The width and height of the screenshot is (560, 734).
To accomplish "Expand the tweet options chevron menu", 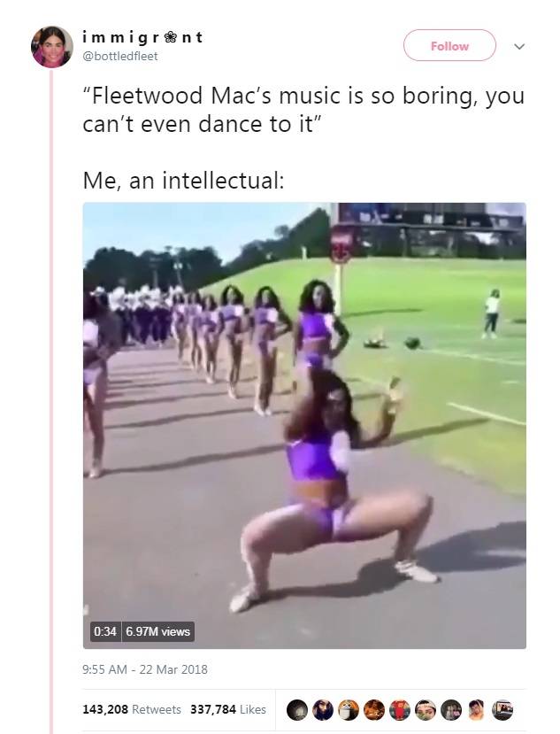I will point(518,46).
